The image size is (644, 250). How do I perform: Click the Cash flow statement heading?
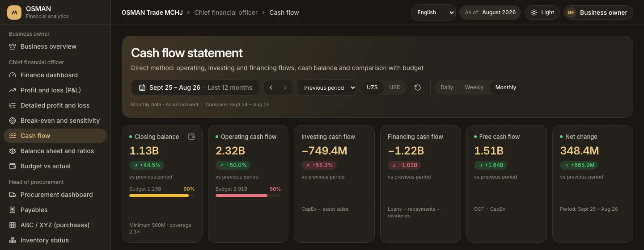pos(187,53)
